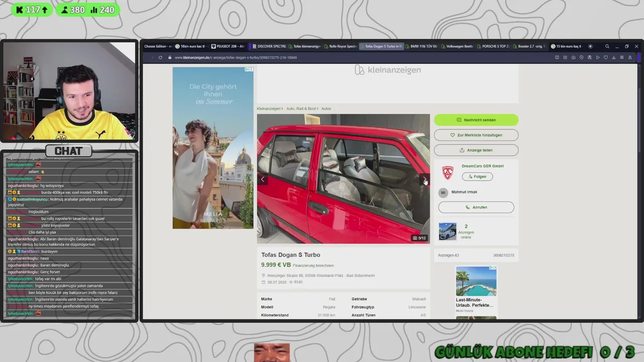The image size is (644, 362).
Task: Click the Tofas Dogan S Turbo title
Action: [290, 255]
